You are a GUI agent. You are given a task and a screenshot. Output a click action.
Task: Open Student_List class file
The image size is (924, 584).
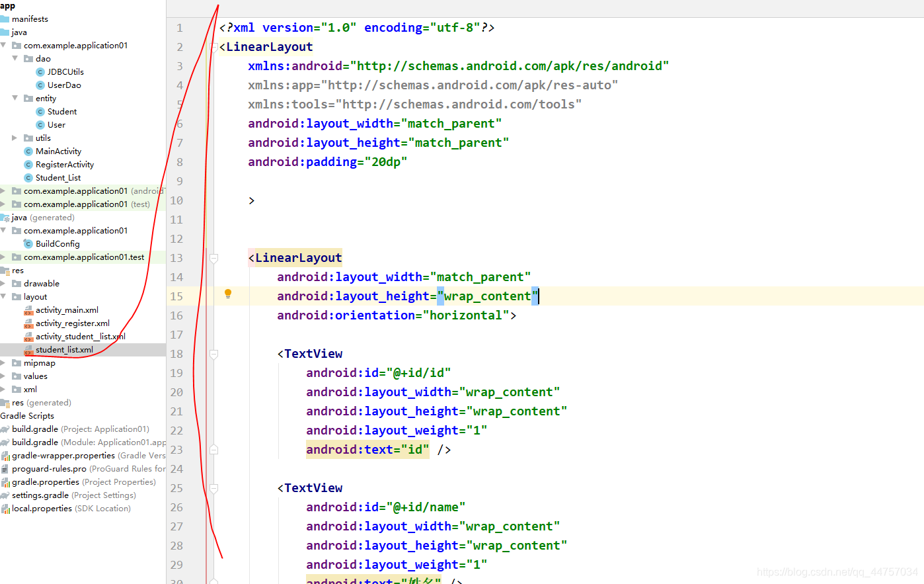pyautogui.click(x=58, y=177)
